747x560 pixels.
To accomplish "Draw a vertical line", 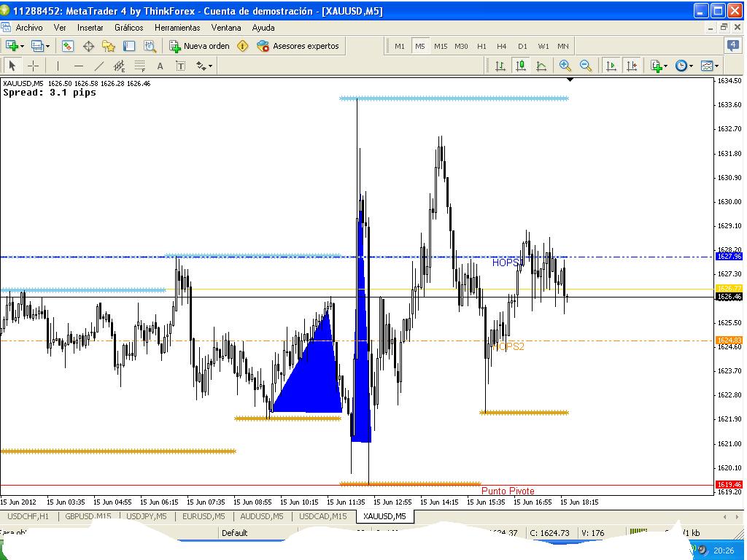I will 58,66.
